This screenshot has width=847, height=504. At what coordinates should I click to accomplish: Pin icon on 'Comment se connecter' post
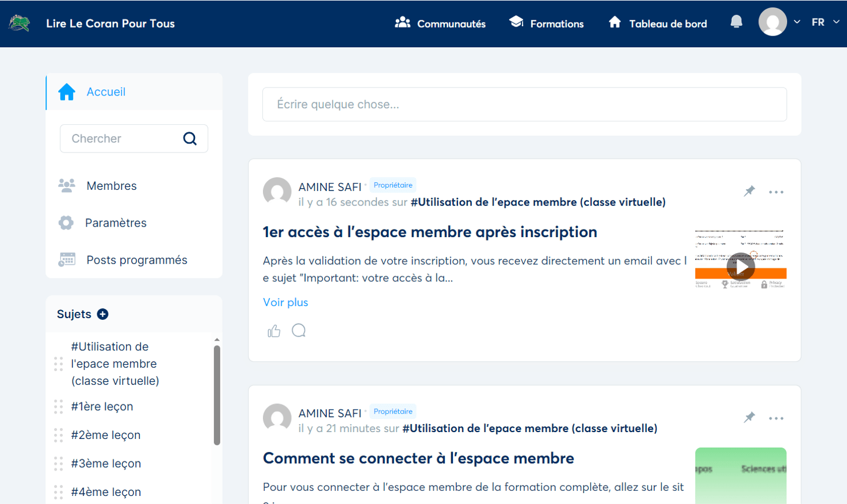click(x=749, y=417)
